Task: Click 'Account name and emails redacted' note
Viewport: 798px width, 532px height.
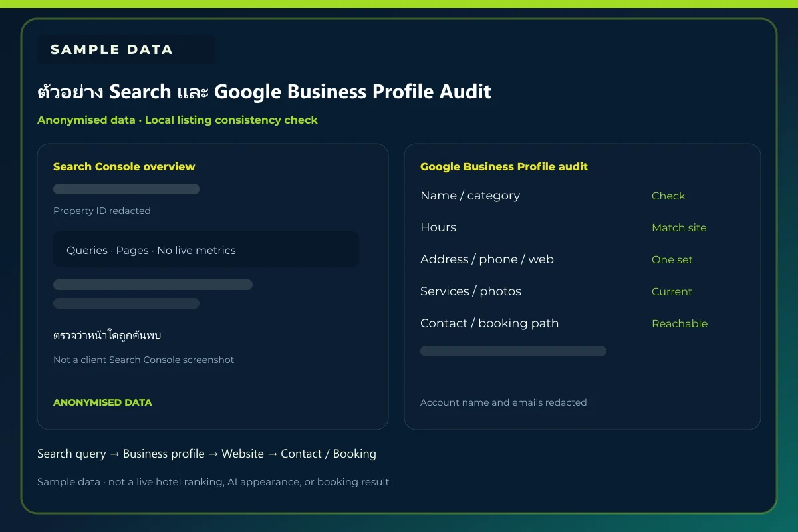Action: [x=503, y=402]
